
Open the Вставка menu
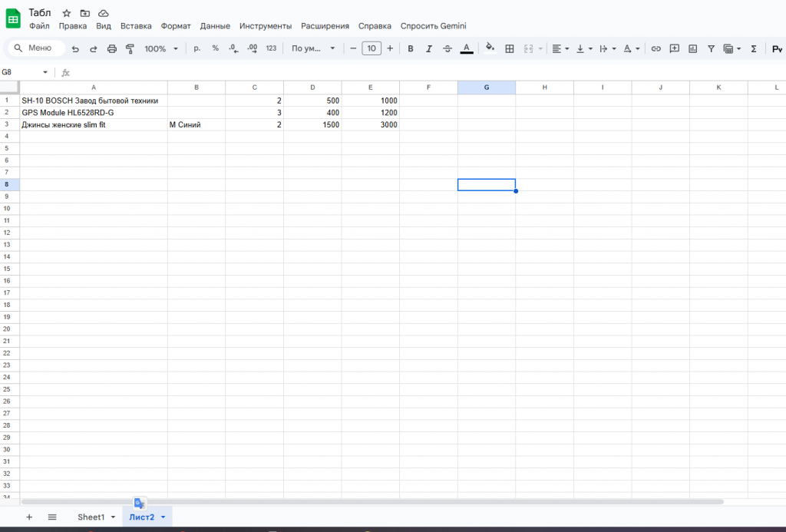136,25
